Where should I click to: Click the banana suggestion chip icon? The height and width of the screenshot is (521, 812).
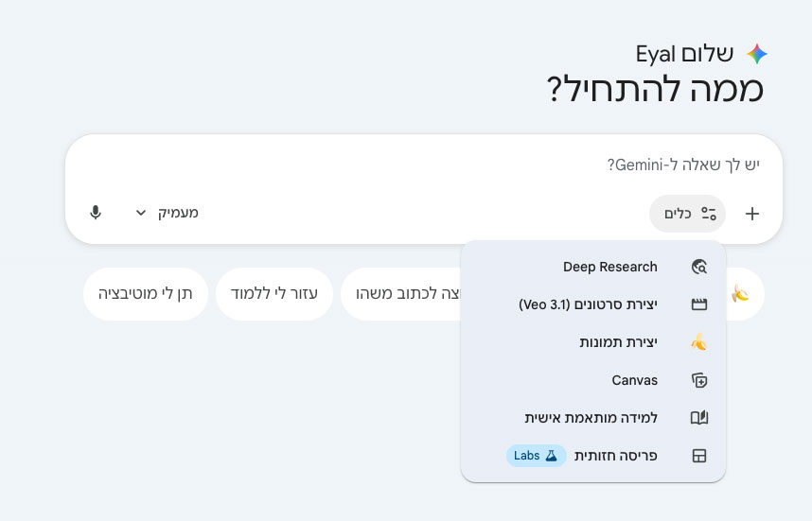(x=740, y=294)
